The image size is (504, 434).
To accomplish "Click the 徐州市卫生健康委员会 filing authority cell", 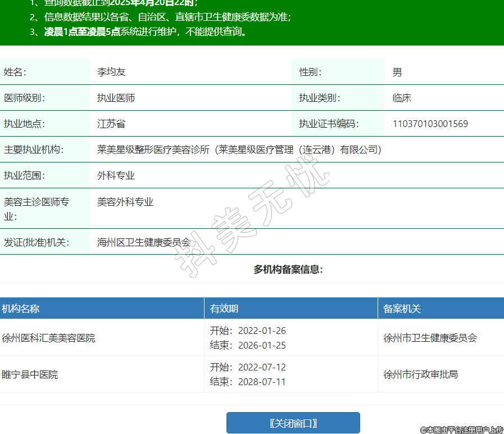I will click(430, 338).
